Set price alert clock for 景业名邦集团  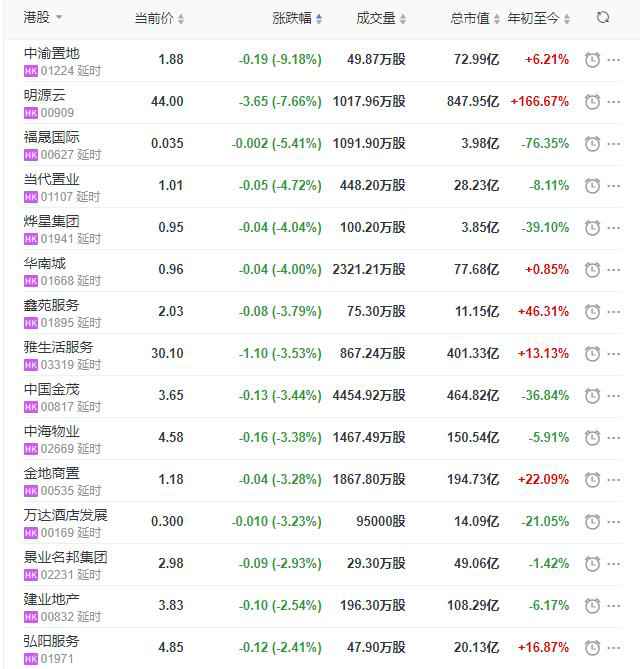coord(592,564)
